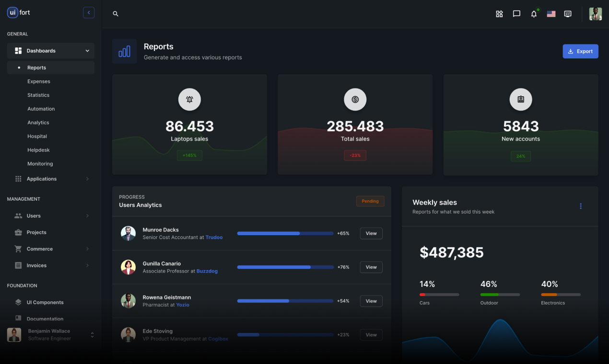Open the Trudoo company link
This screenshot has width=609, height=364.
pyautogui.click(x=214, y=237)
